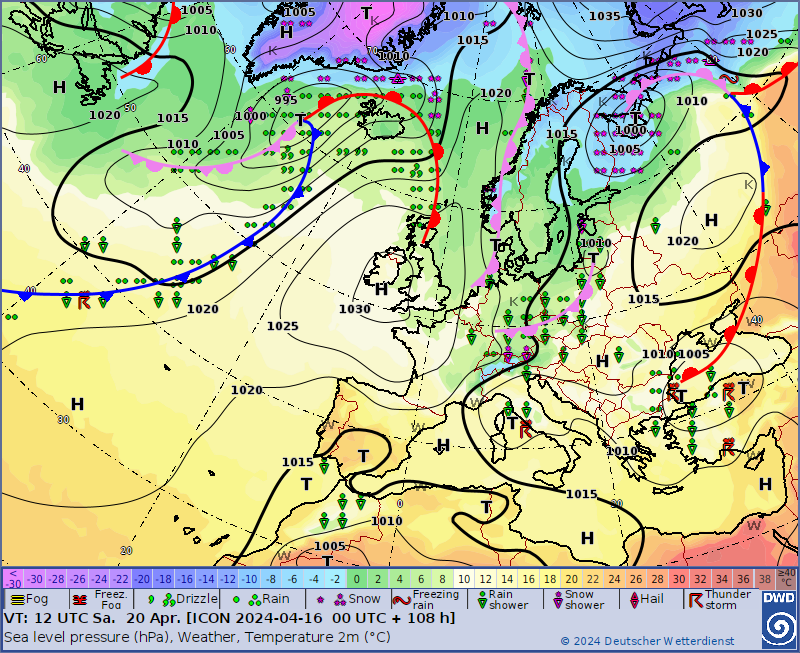
Task: Click the Fog symbol in the legend
Action: [16, 599]
